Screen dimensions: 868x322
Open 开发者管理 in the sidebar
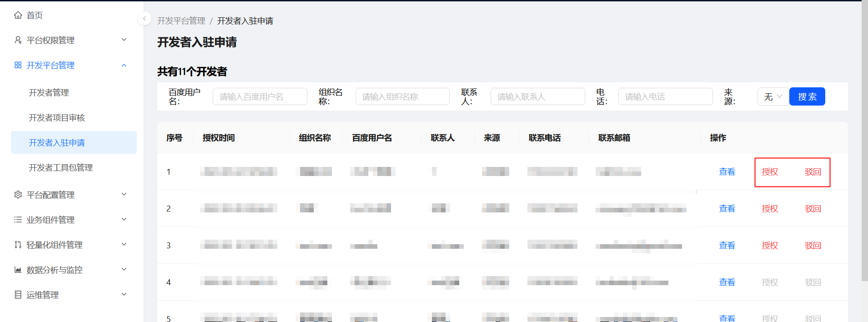(x=49, y=93)
